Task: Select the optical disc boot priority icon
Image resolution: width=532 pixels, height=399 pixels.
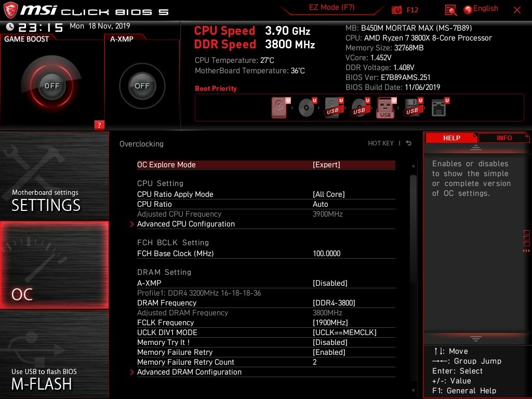Action: [308, 108]
